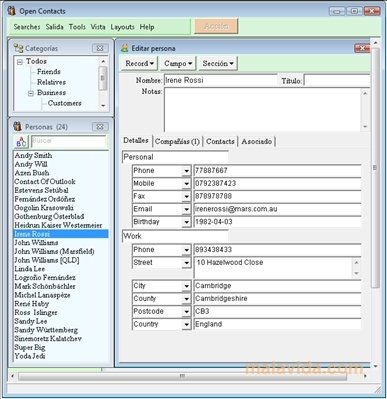The image size is (387, 399).
Task: Open the Sección dropdown button
Action: point(218,63)
